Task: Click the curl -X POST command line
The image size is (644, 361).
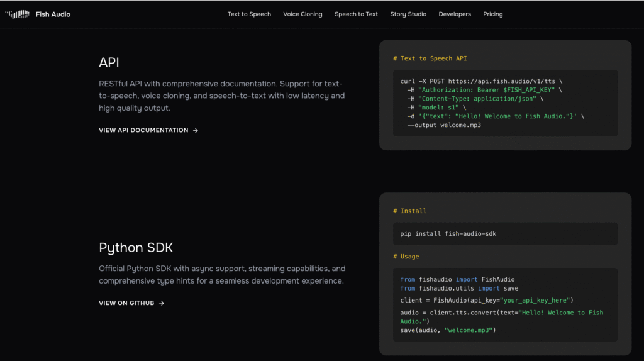Action: coord(481,81)
